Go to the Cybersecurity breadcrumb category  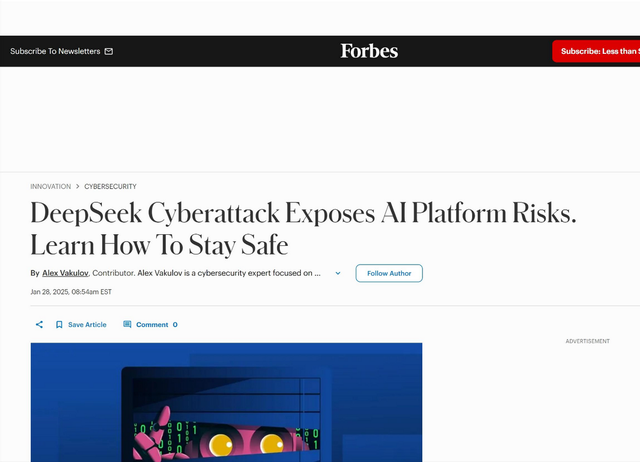[110, 187]
